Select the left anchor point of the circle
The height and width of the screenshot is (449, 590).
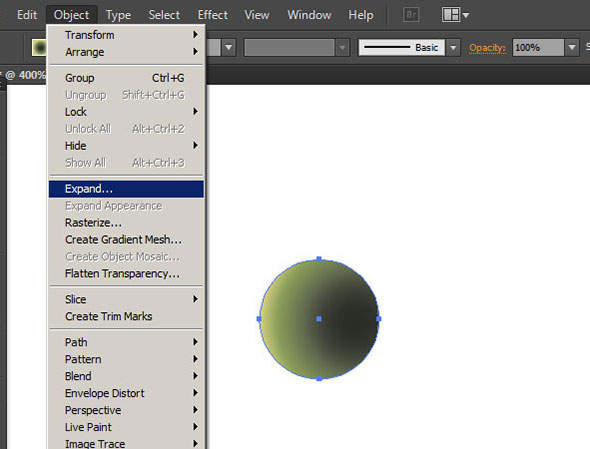coord(259,319)
